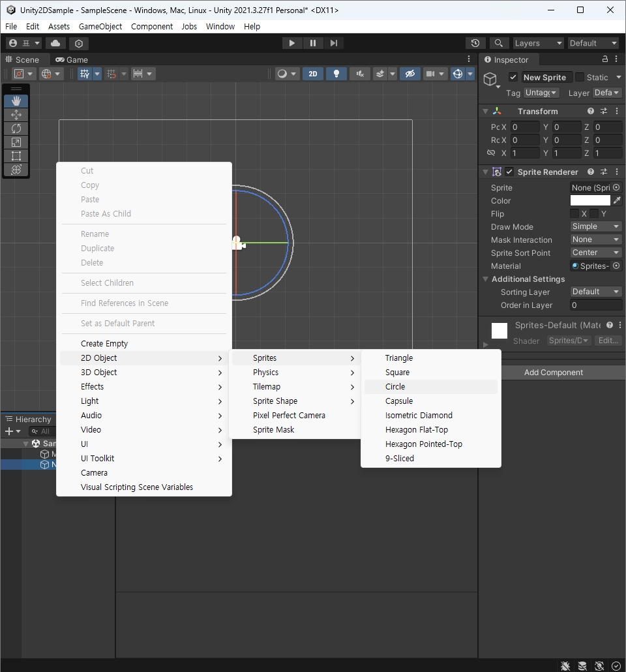This screenshot has width=626, height=672.
Task: Pick color with the eyedropper icon
Action: [x=617, y=200]
